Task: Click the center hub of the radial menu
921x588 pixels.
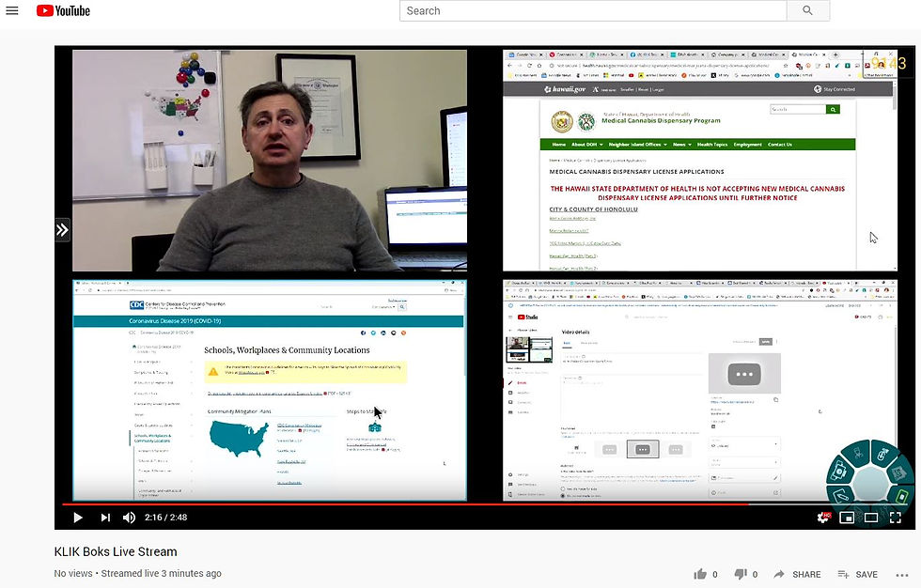Action: (871, 484)
